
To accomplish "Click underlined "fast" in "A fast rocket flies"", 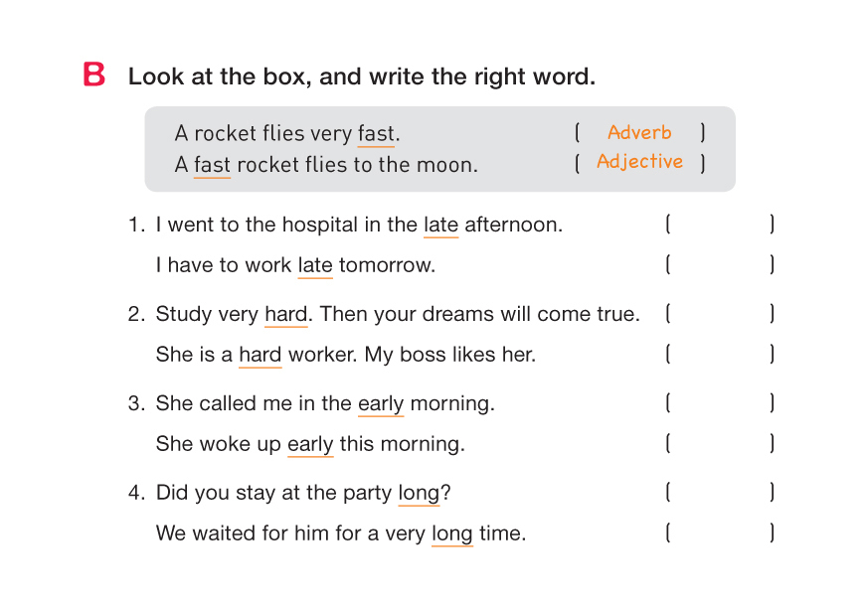I will (212, 165).
